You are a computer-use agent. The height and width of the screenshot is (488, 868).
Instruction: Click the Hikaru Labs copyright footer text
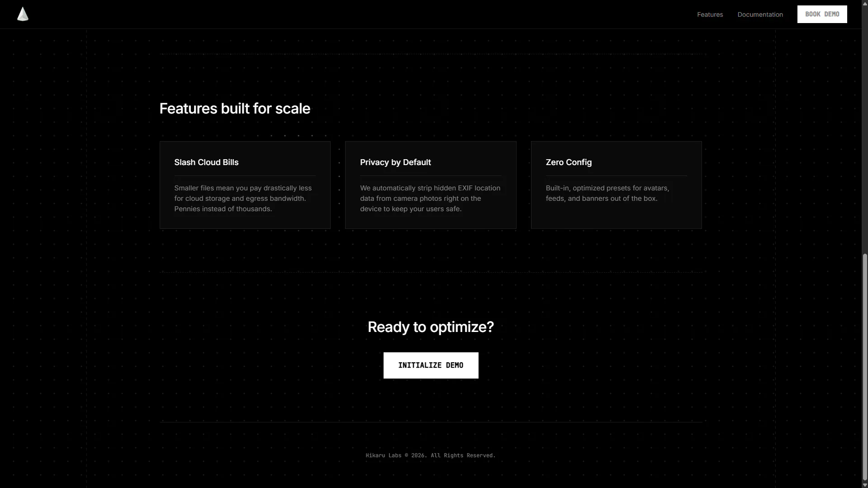pyautogui.click(x=431, y=455)
